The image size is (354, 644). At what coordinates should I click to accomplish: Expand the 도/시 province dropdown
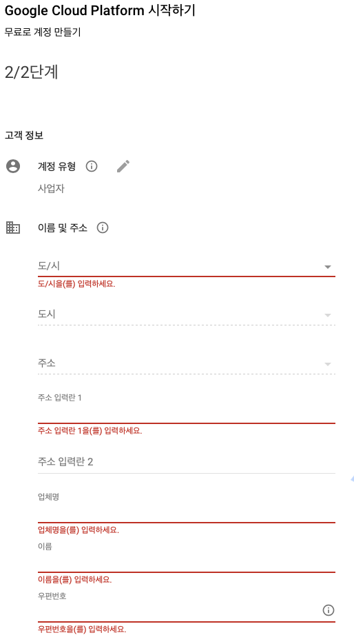186,266
